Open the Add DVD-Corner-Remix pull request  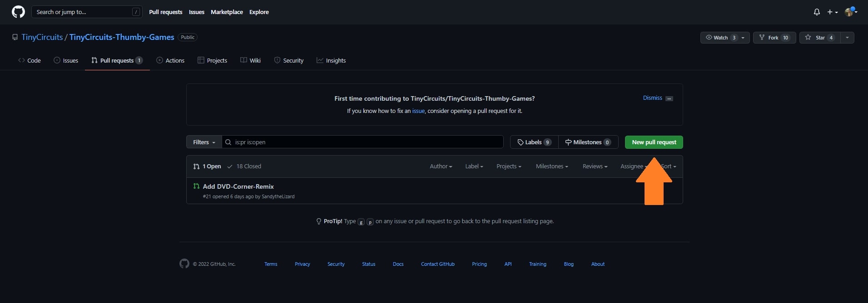pyautogui.click(x=238, y=186)
